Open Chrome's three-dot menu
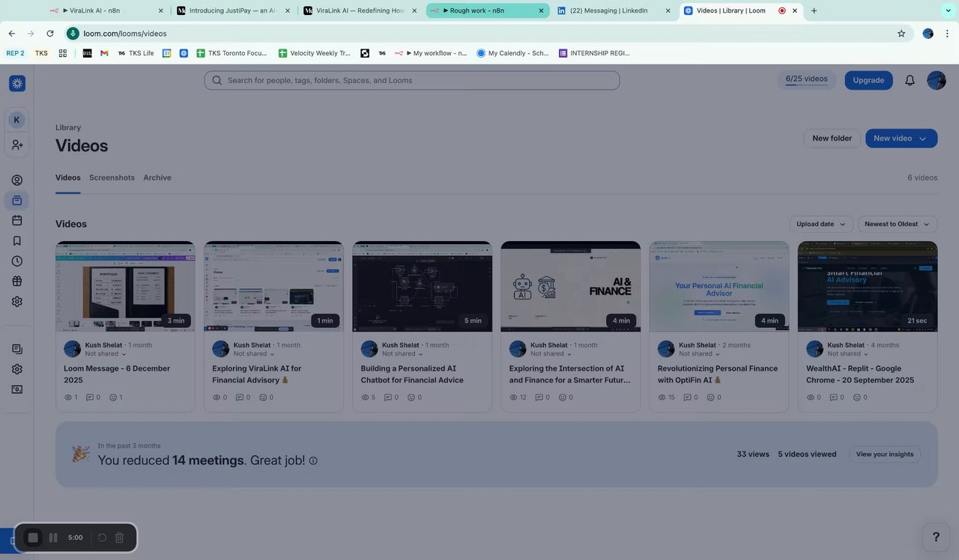Viewport: 959px width, 560px height. [948, 33]
